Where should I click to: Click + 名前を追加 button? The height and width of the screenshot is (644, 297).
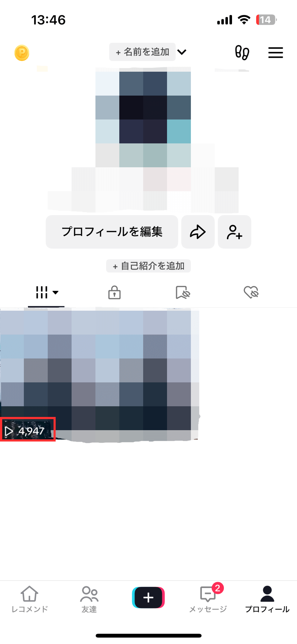pyautogui.click(x=142, y=52)
